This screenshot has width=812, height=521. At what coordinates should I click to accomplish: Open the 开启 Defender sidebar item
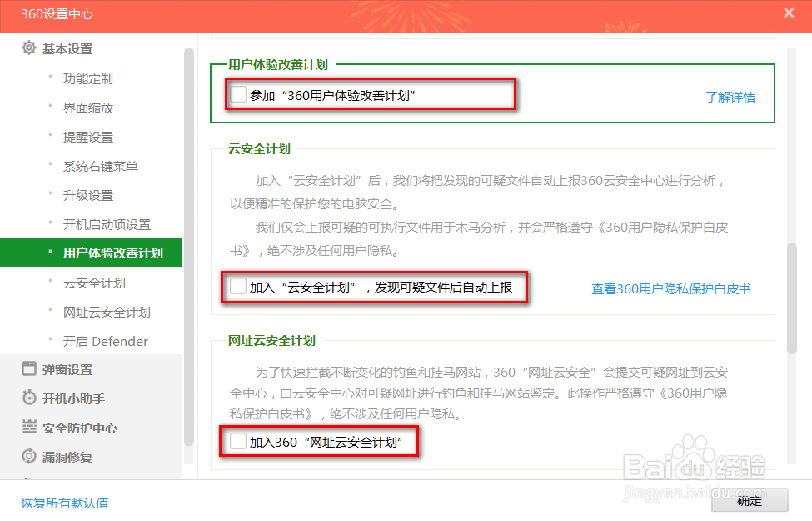(x=106, y=341)
